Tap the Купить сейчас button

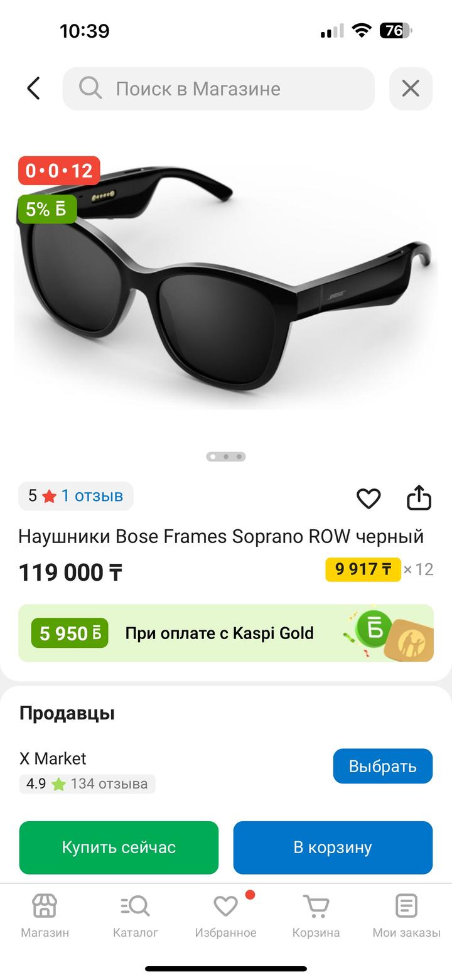point(119,848)
